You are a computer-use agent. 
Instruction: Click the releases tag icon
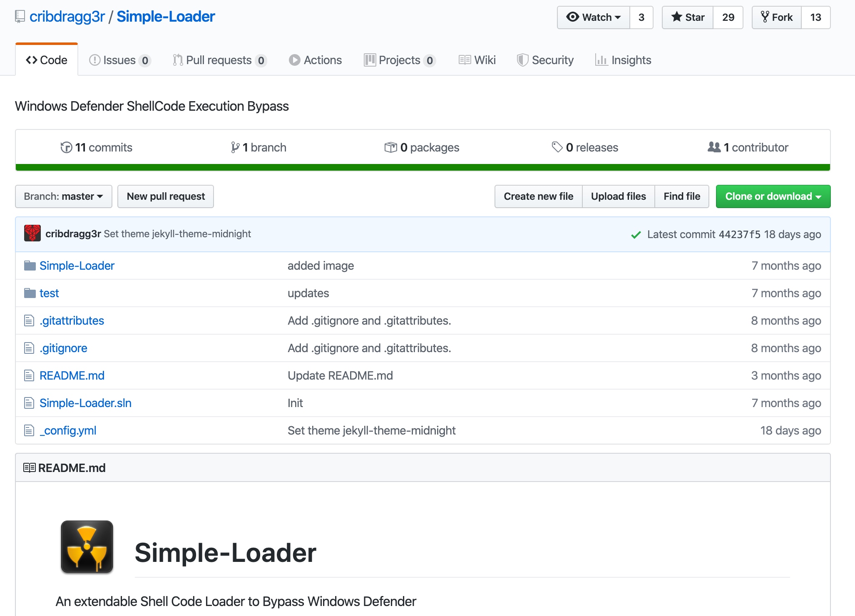tap(557, 147)
